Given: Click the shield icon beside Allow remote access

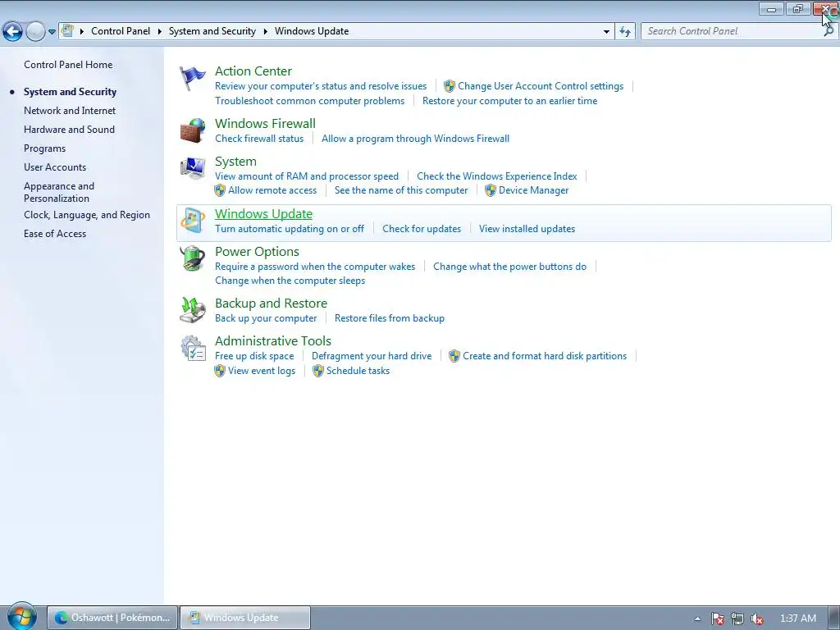Looking at the screenshot, I should (220, 190).
